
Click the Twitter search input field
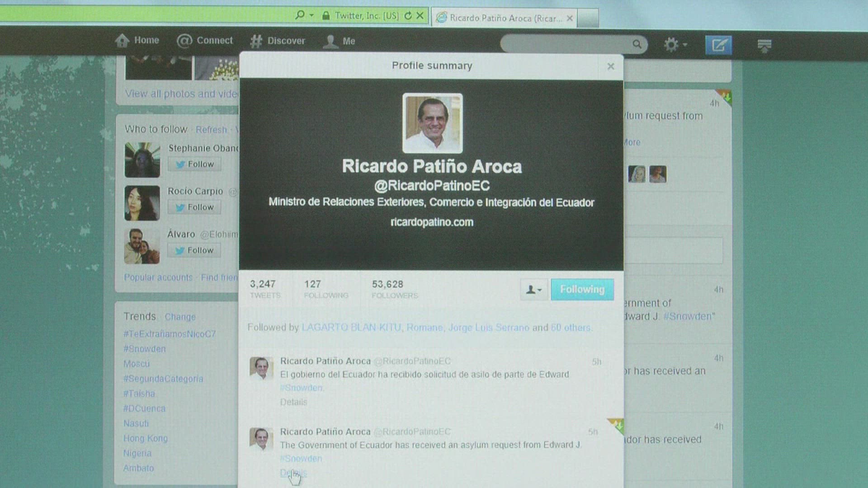(565, 44)
